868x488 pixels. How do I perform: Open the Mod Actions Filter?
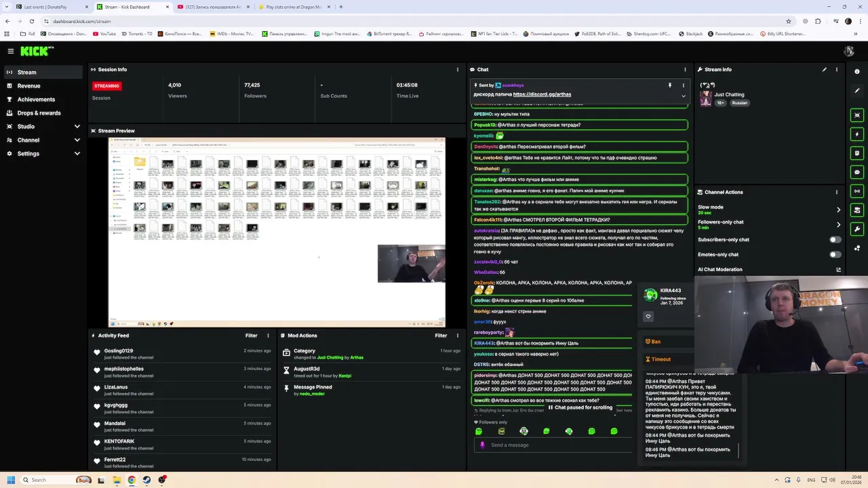pos(441,335)
